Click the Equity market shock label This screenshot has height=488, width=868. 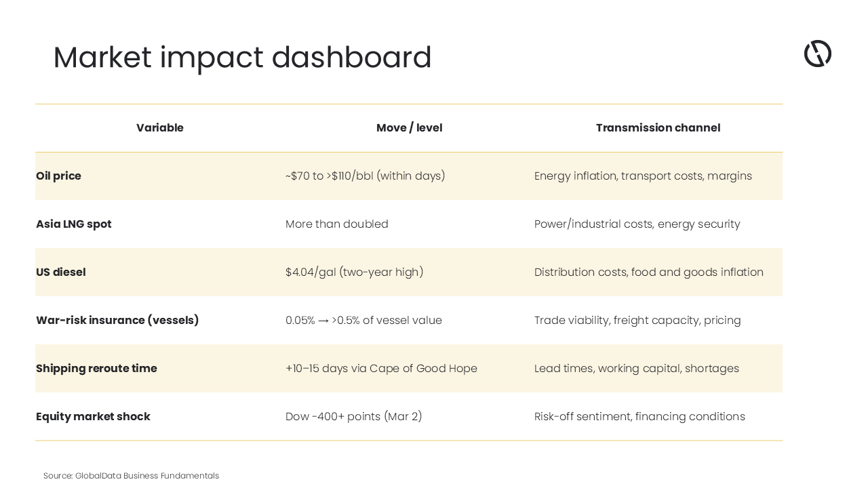93,417
